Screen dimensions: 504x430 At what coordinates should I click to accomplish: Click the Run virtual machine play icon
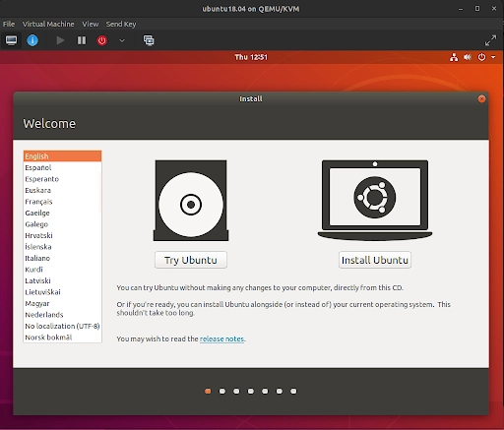60,40
